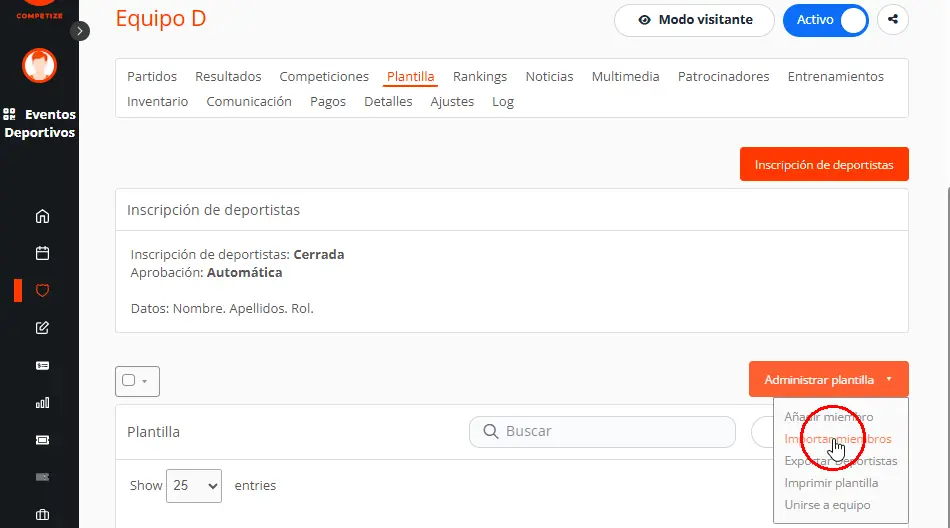Click the Automática approval text

(x=244, y=273)
